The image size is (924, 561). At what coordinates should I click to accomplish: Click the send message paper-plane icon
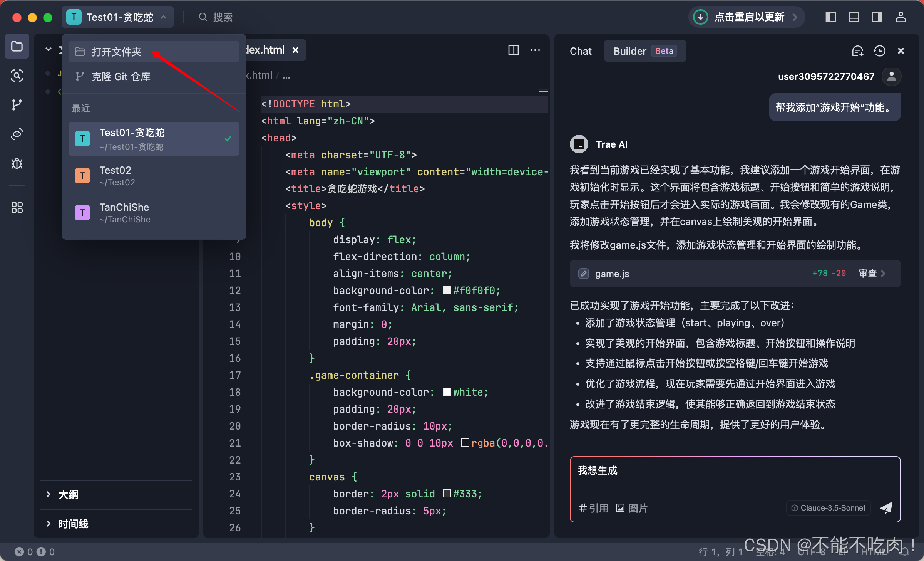886,507
